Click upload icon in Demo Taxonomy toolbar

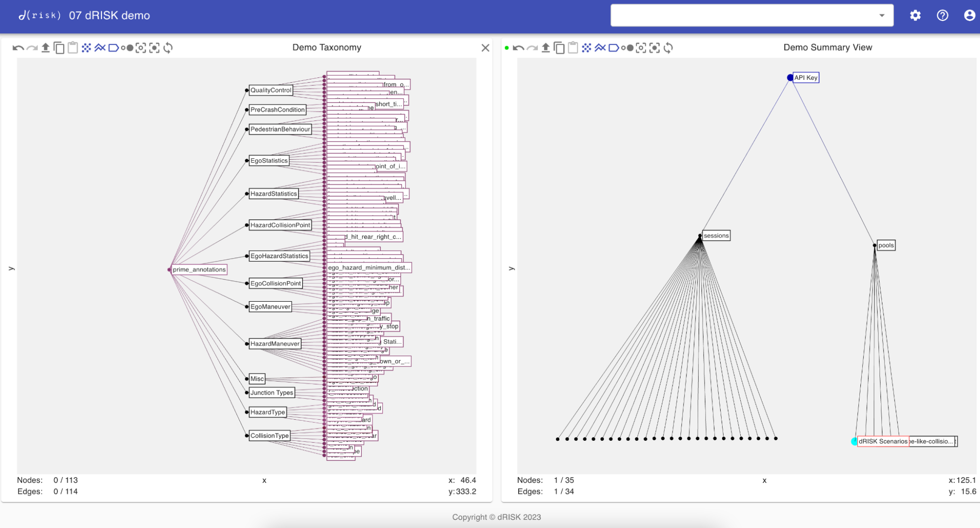coord(46,48)
